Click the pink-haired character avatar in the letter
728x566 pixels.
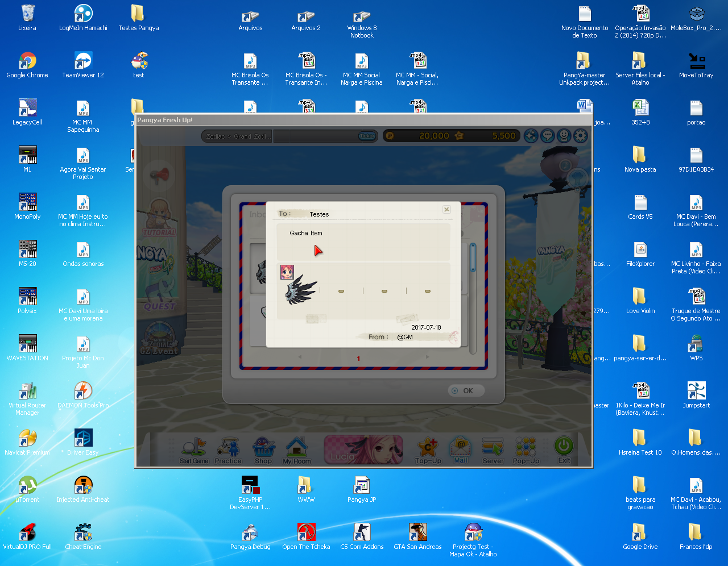[287, 272]
